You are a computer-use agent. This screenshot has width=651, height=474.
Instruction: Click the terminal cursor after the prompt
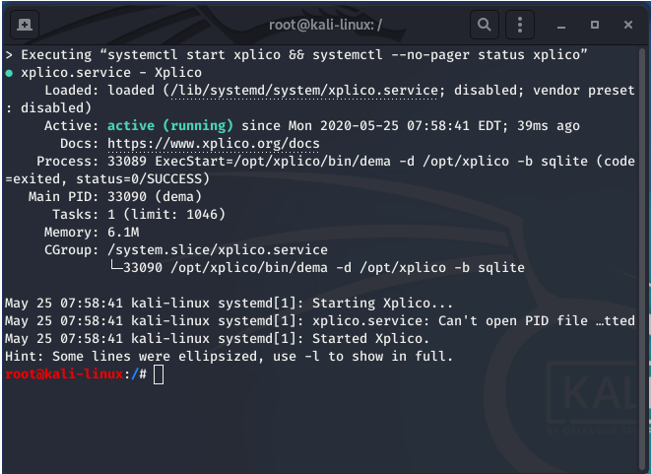159,374
